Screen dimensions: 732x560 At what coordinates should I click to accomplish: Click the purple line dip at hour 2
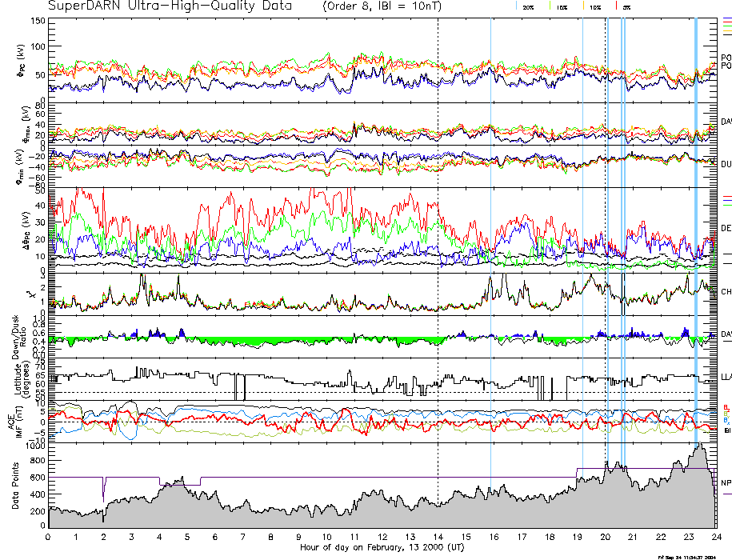click(103, 489)
